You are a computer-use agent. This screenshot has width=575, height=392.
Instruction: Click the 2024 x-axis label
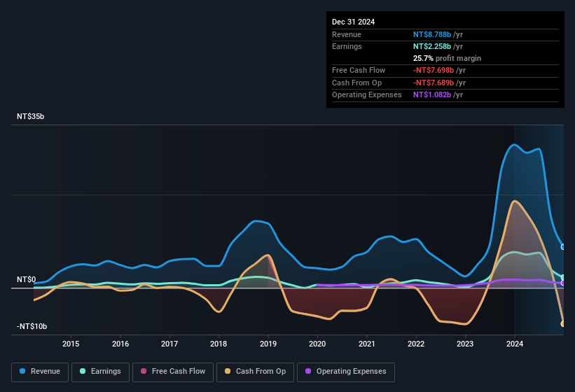point(515,344)
